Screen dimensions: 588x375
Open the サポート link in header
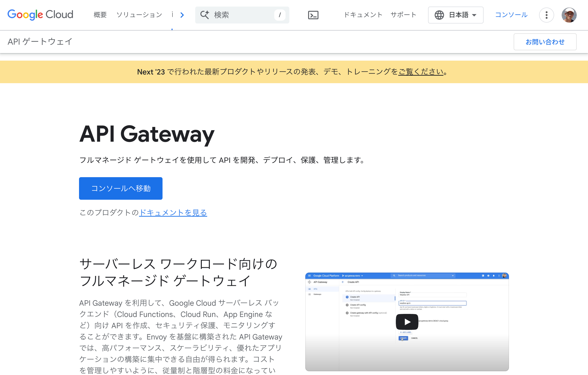click(x=403, y=15)
